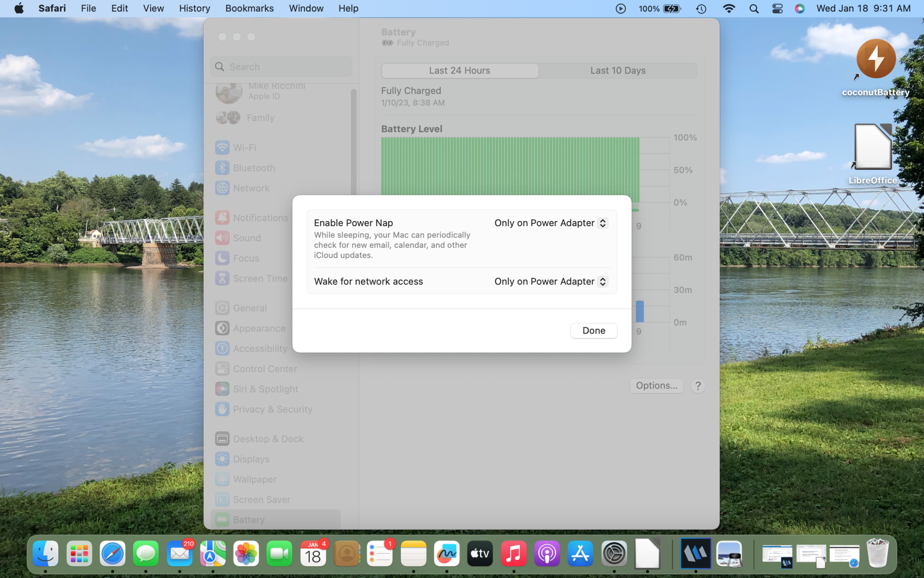Click the battery status menu icon
Image resolution: width=924 pixels, height=578 pixels.
click(672, 8)
